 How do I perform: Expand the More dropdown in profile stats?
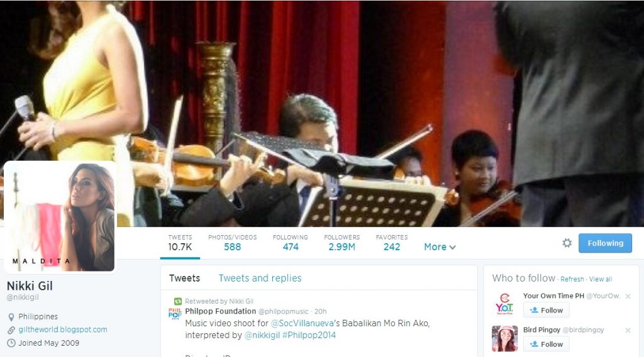pyautogui.click(x=440, y=247)
